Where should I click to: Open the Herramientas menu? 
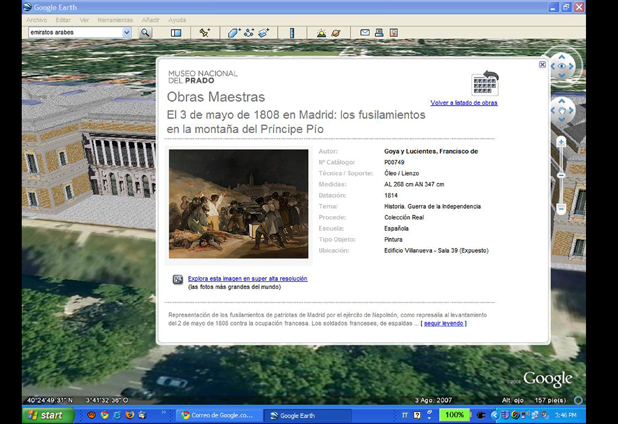pos(115,20)
